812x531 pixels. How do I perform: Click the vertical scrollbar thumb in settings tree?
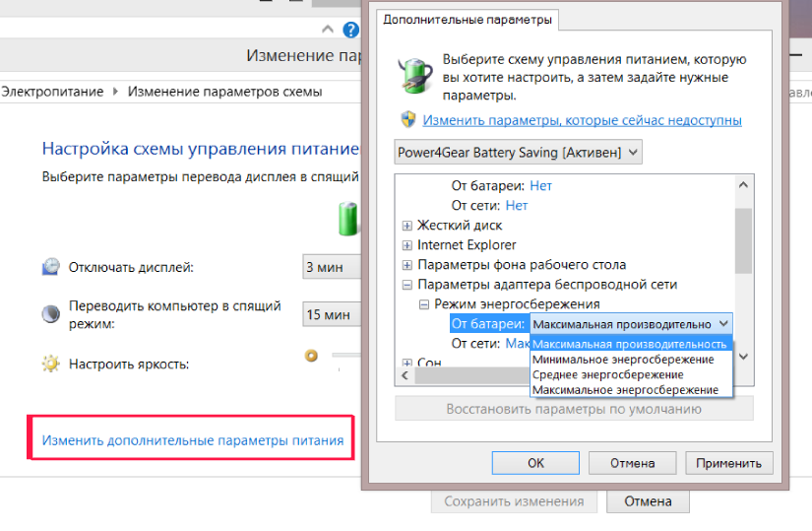[x=743, y=240]
